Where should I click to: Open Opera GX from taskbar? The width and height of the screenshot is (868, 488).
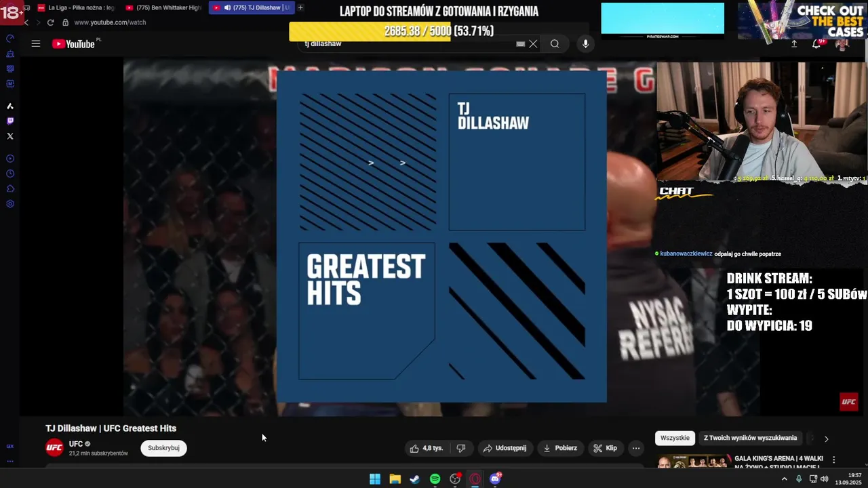475,479
